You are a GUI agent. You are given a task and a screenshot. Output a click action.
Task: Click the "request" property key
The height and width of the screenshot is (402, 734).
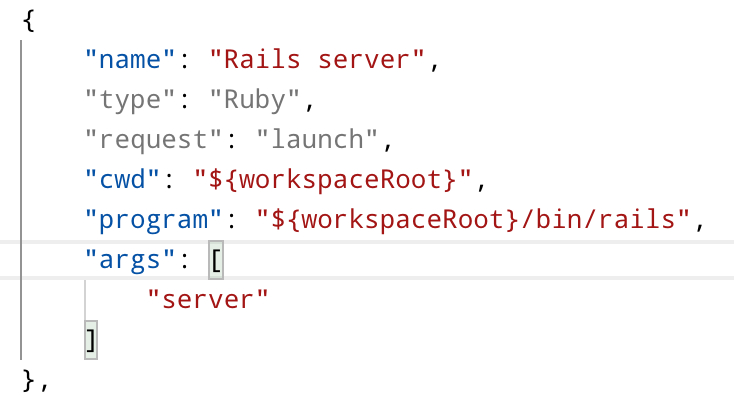click(153, 141)
